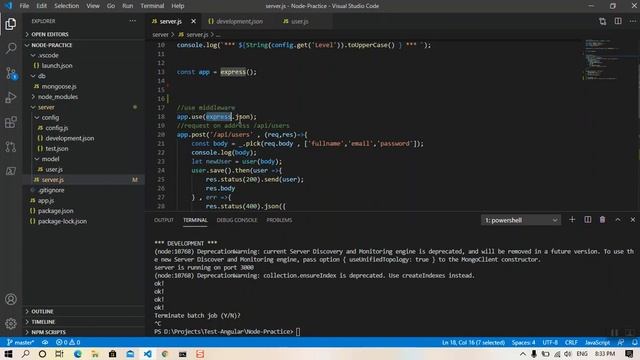
Task: Open Task View on taskbar
Action: (x=60, y=354)
